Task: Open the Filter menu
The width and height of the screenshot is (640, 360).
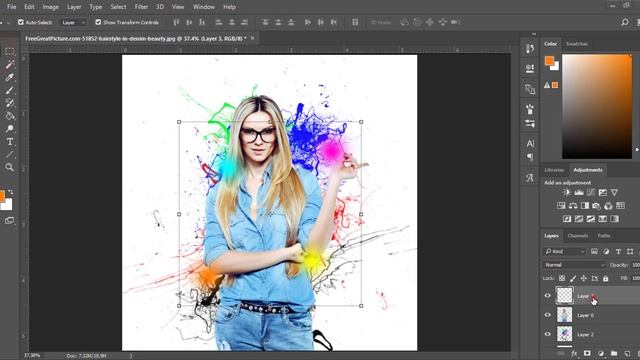Action: click(x=141, y=7)
